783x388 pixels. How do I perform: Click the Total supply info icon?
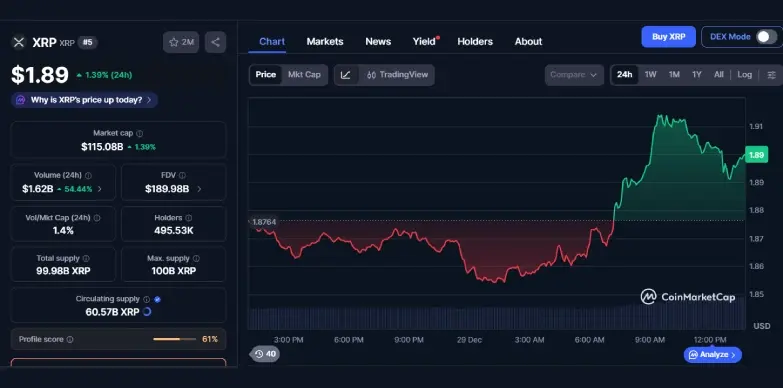point(86,259)
